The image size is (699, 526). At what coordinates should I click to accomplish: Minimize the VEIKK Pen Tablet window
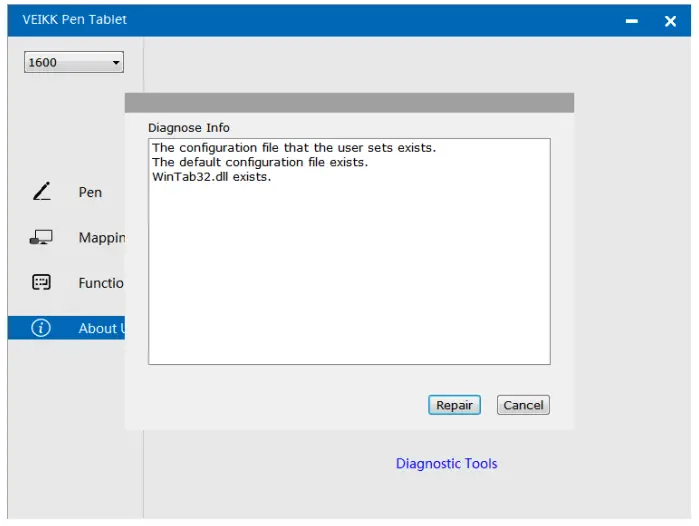[632, 21]
